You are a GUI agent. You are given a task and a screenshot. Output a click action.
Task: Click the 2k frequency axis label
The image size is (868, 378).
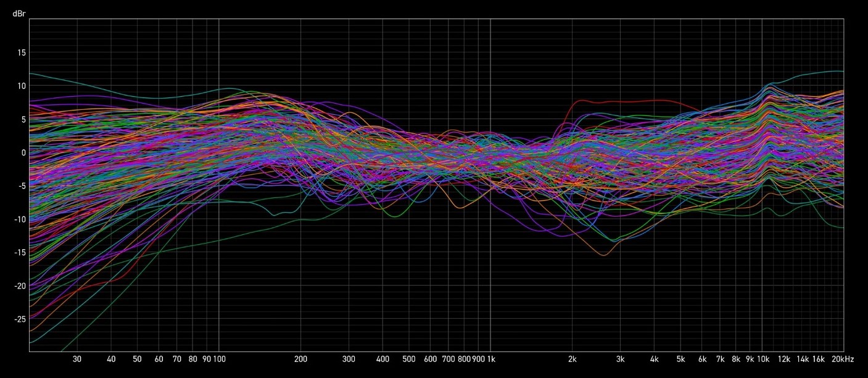tap(572, 359)
